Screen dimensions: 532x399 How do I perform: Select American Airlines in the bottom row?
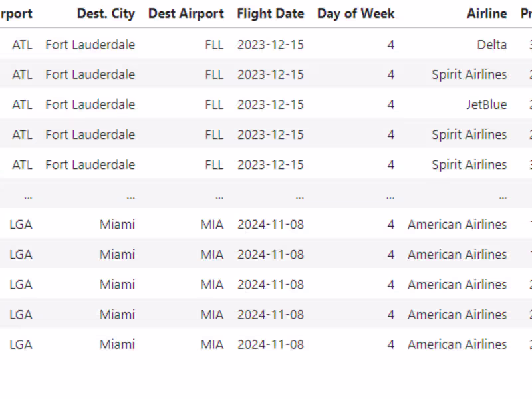(457, 344)
